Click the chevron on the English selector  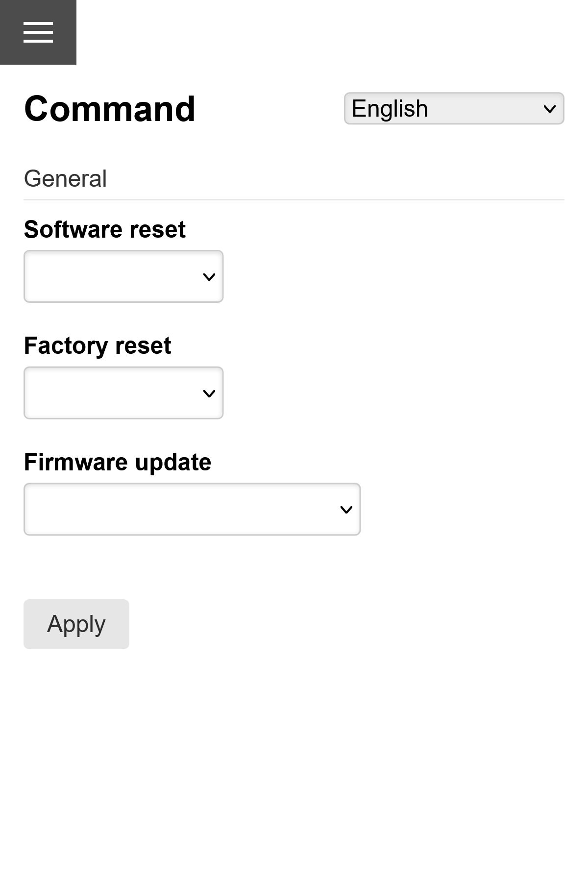(x=549, y=108)
